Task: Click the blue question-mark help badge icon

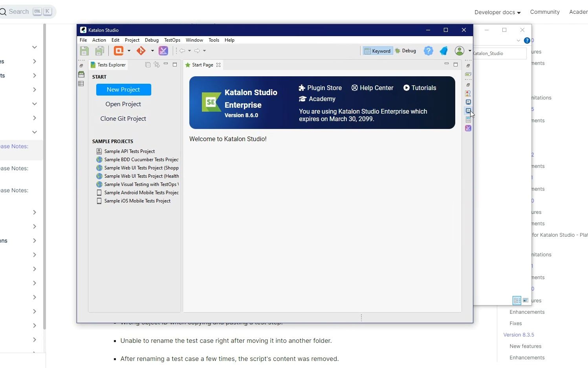Action: (429, 51)
